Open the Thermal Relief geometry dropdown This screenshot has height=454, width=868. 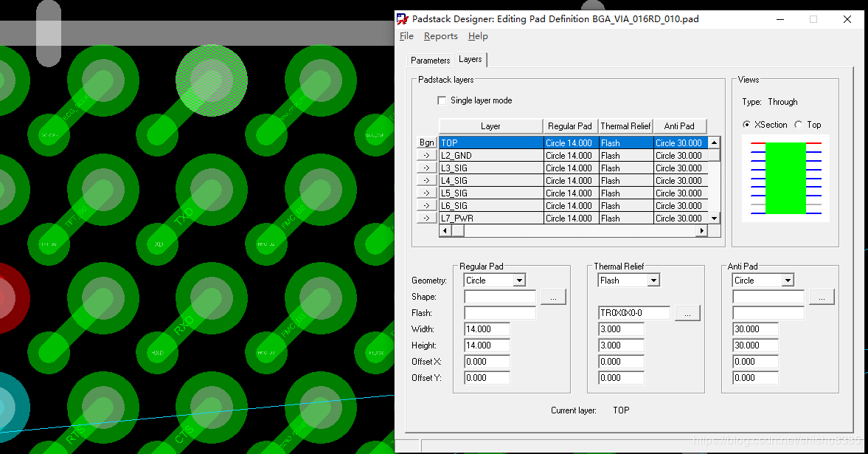(x=653, y=281)
